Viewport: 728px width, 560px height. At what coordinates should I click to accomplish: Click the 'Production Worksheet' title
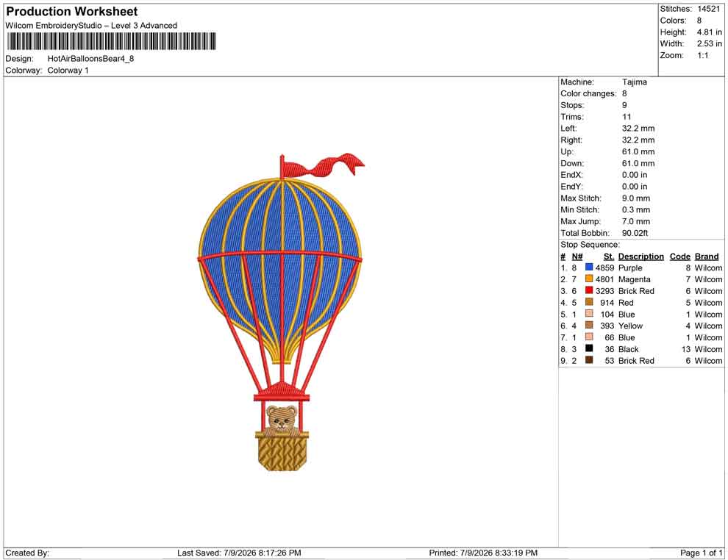click(72, 12)
